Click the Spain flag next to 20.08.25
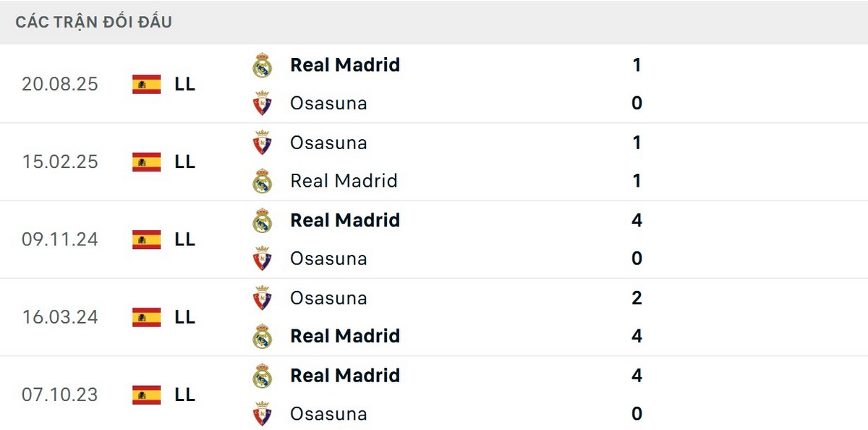This screenshot has width=868, height=430. 146,84
